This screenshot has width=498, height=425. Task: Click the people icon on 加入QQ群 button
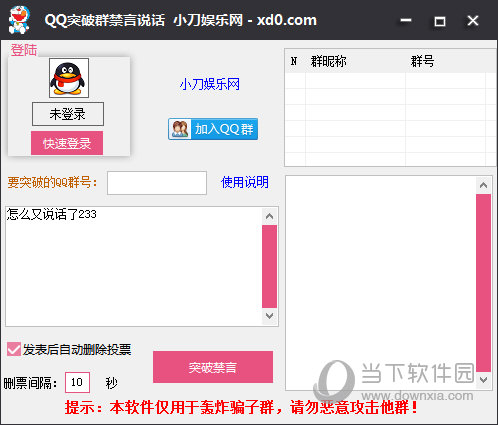[x=180, y=129]
